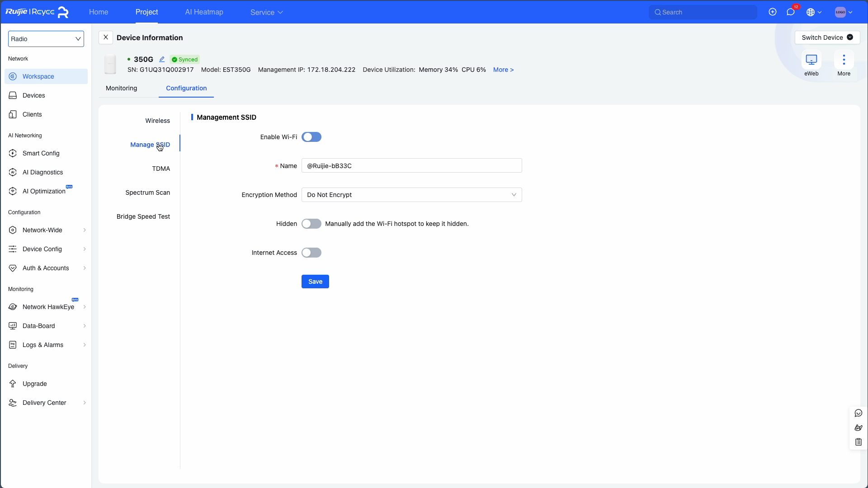Expand the Service menu in top bar
The image size is (868, 488).
pos(266,12)
